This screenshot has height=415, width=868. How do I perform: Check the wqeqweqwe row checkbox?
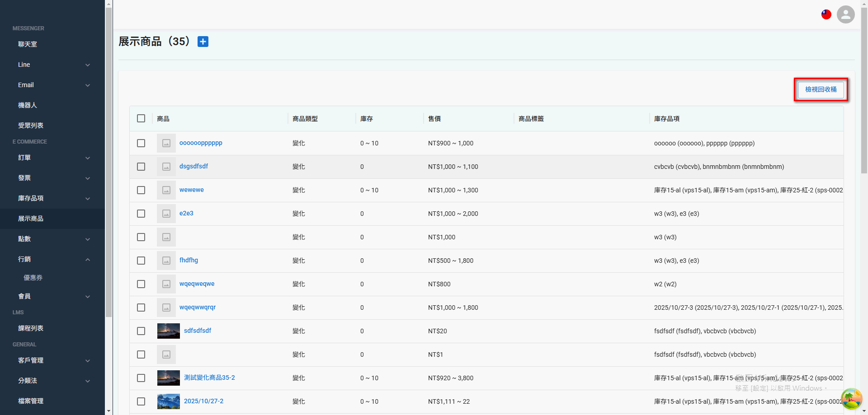pyautogui.click(x=141, y=284)
